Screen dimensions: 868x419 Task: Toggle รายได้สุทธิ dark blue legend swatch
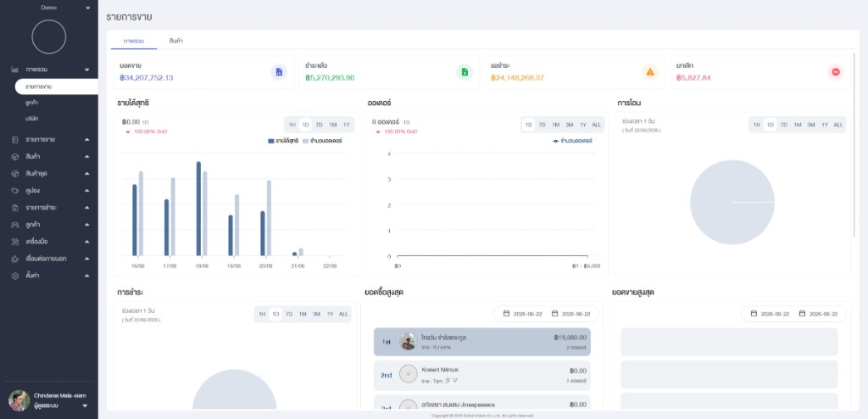click(270, 142)
